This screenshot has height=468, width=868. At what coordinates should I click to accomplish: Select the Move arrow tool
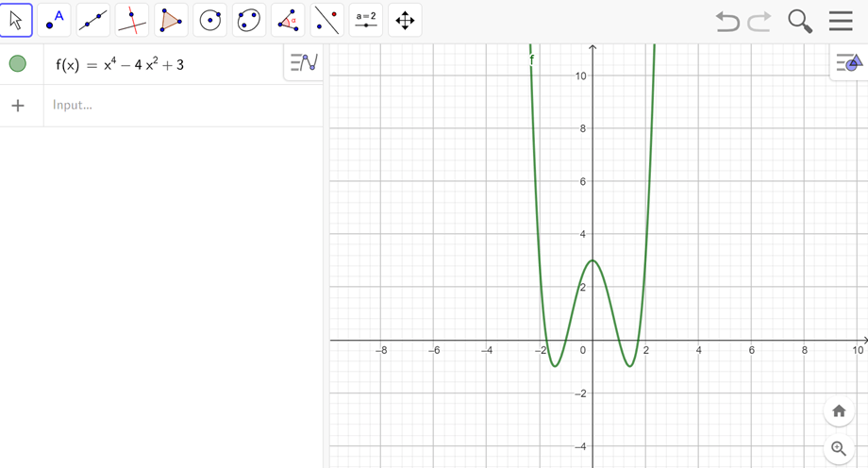[x=16, y=20]
